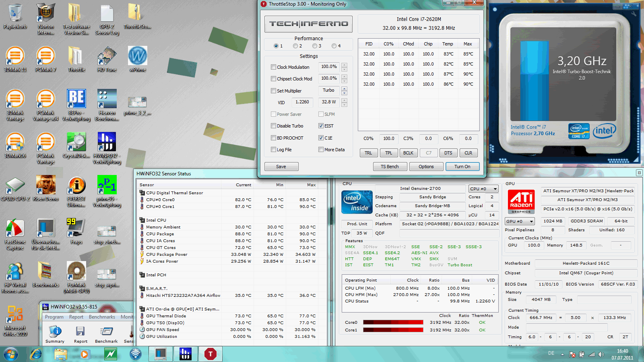Viewport: 644px width, 362px height.
Task: Adjust the Clock Modulation percentage spinner
Action: coord(344,67)
